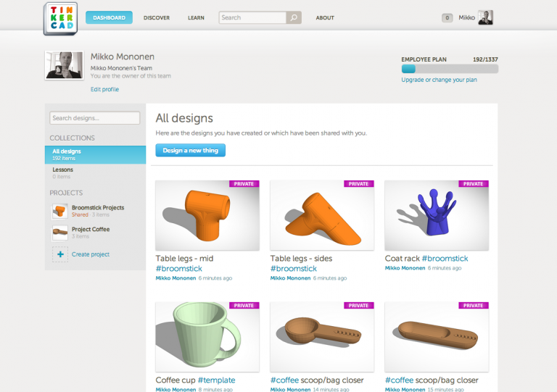Viewport: 557px width, 392px height.
Task: Click author name under Table legs - sides
Action: coord(290,278)
